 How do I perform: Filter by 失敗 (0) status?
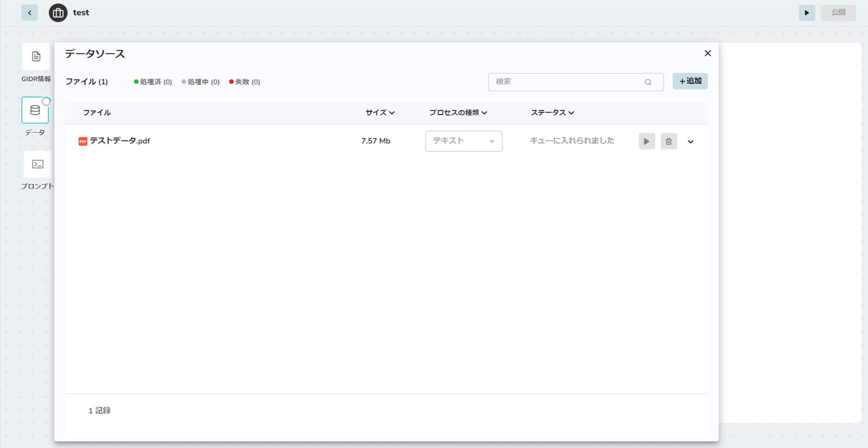coord(245,82)
